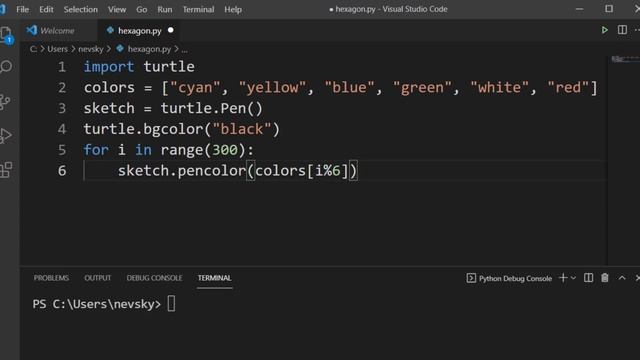
Task: Open the Run menu
Action: tap(164, 9)
